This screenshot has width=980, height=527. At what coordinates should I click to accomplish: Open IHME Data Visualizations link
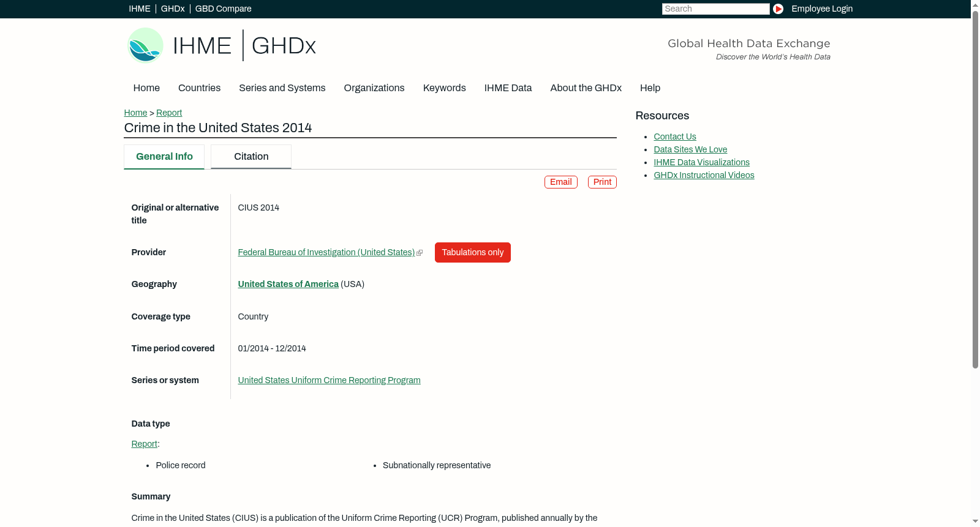tap(702, 162)
